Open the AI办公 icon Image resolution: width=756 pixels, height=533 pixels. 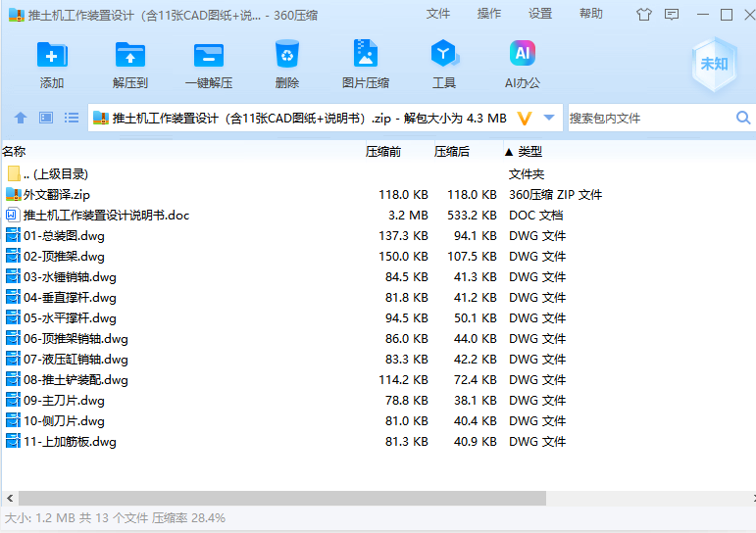[x=523, y=53]
